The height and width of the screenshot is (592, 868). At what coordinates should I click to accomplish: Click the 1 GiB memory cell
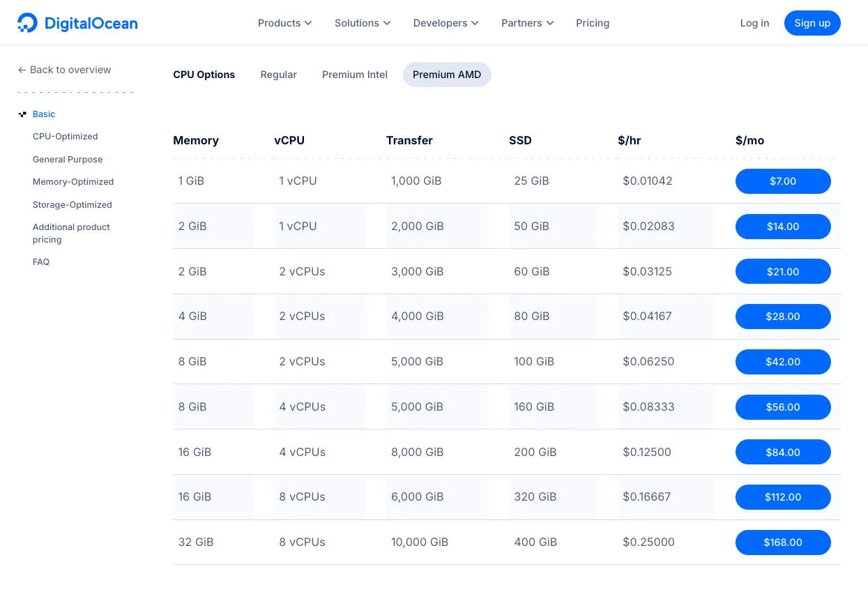(x=191, y=181)
